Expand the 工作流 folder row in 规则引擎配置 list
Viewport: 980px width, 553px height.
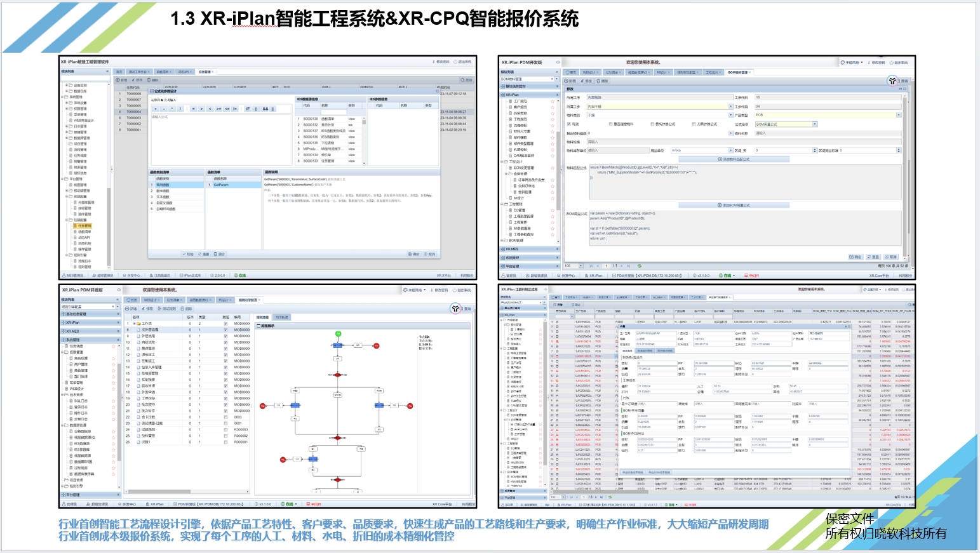click(x=134, y=324)
